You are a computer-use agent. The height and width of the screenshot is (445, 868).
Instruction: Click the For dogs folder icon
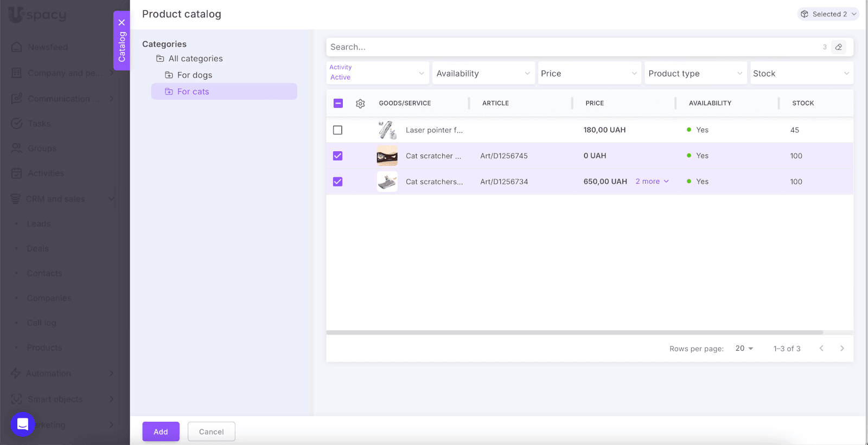(x=169, y=75)
